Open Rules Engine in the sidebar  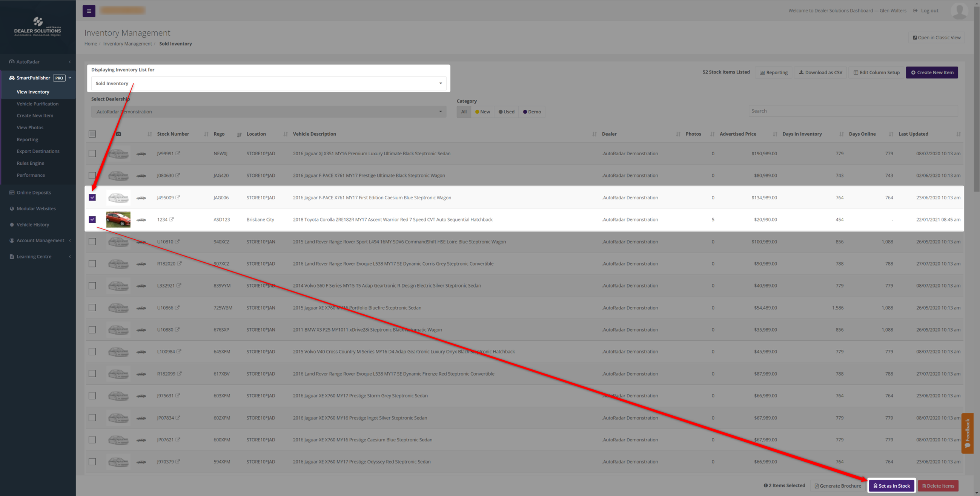(31, 163)
